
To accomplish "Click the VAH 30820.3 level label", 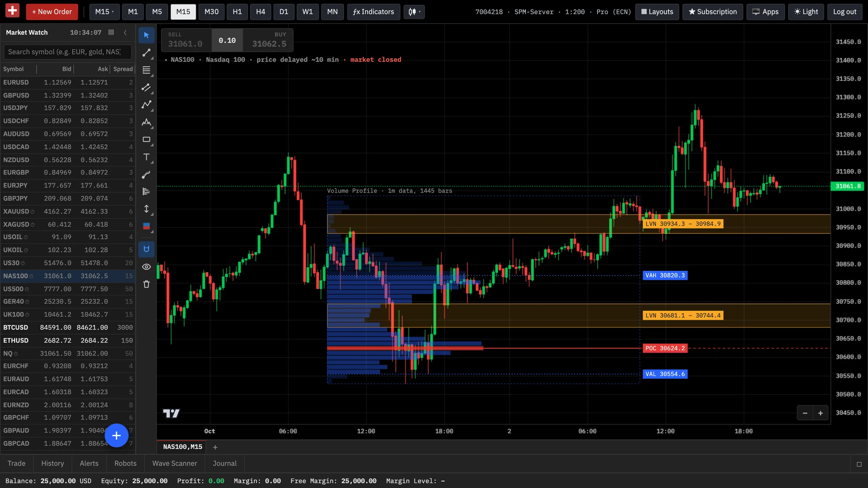I will tap(665, 275).
